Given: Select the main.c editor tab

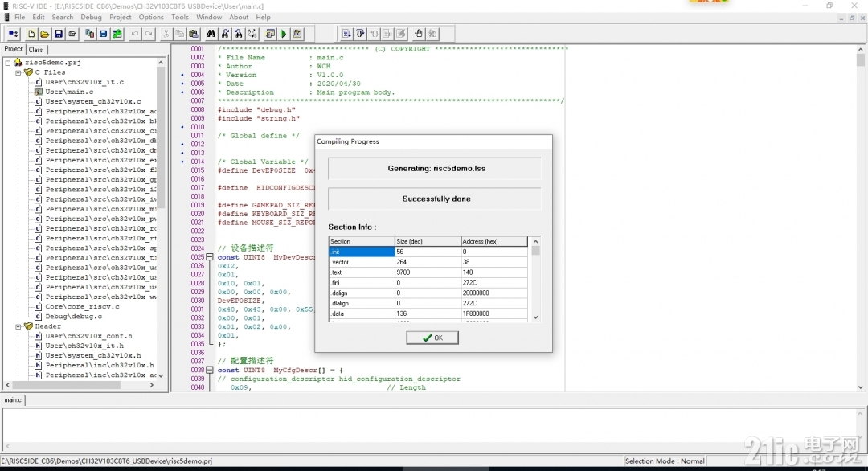Looking at the screenshot, I should [13, 399].
